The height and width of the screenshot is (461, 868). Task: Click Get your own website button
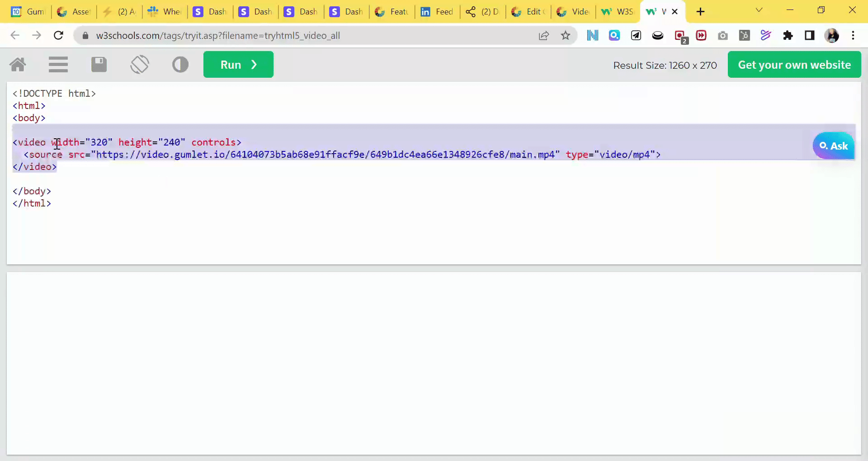(794, 65)
